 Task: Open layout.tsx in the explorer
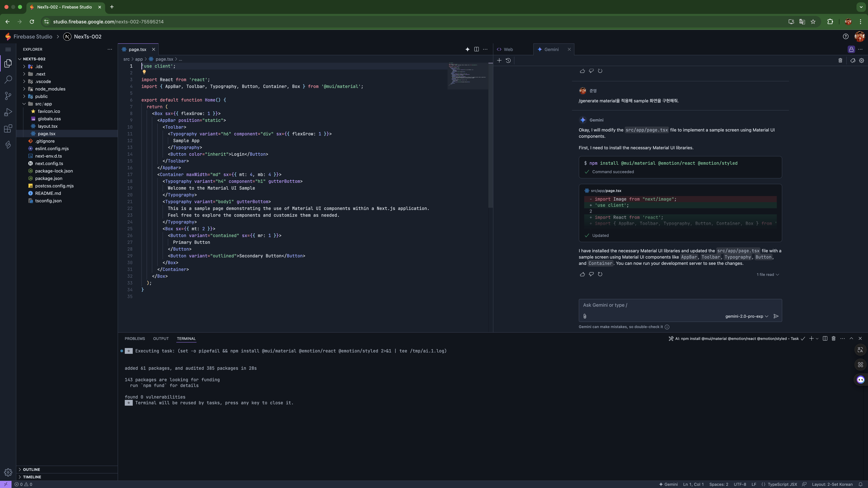click(47, 126)
